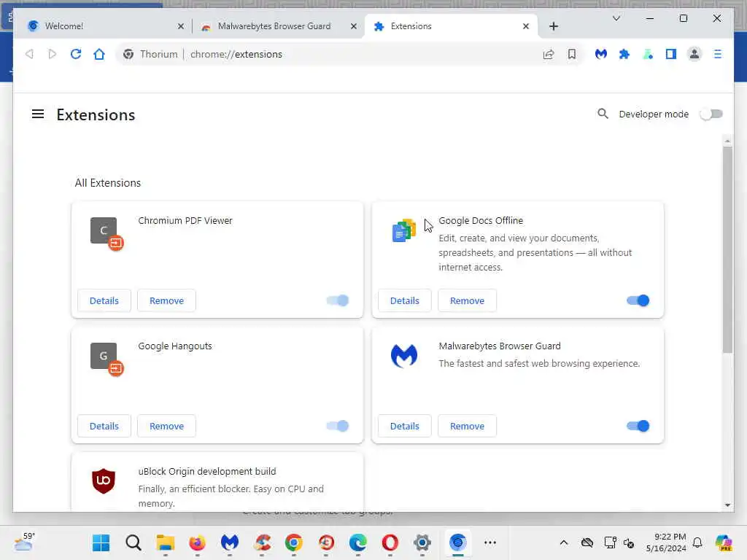This screenshot has width=747, height=560.
Task: Open a new tab
Action: 553,26
